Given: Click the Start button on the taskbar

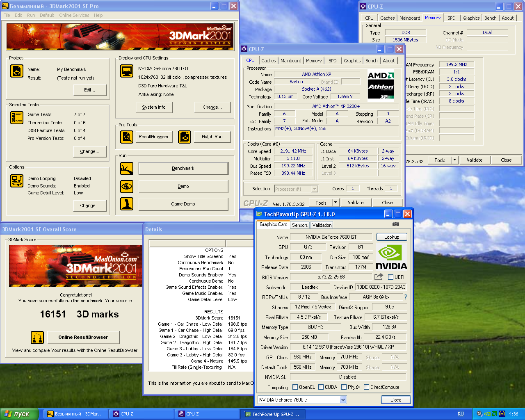Looking at the screenshot, I should 19,414.
